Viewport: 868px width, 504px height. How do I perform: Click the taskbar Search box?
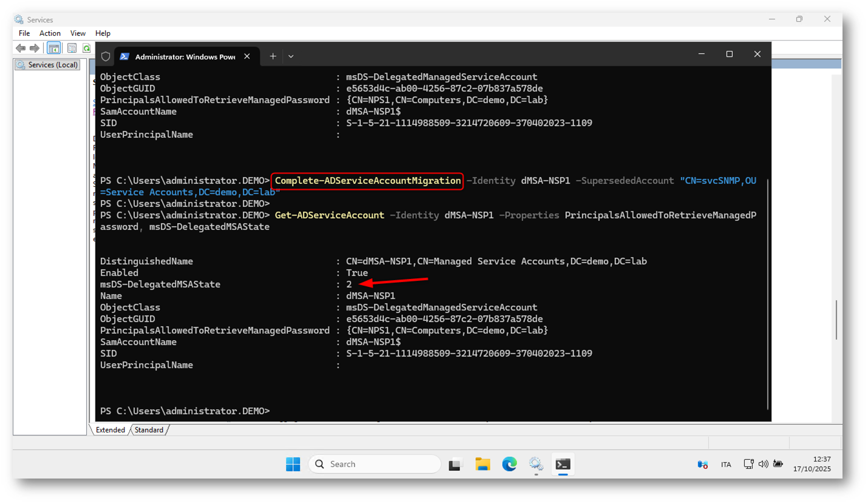(375, 464)
